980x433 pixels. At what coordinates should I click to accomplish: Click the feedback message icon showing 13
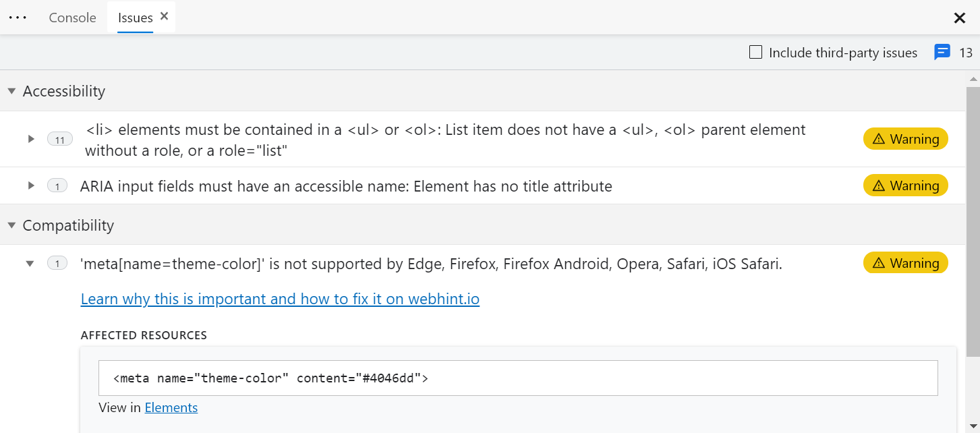point(942,52)
